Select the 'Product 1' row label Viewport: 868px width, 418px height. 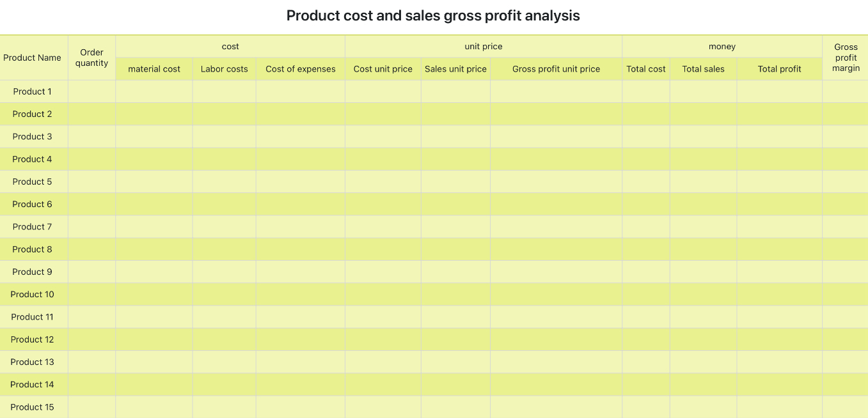pyautogui.click(x=33, y=91)
